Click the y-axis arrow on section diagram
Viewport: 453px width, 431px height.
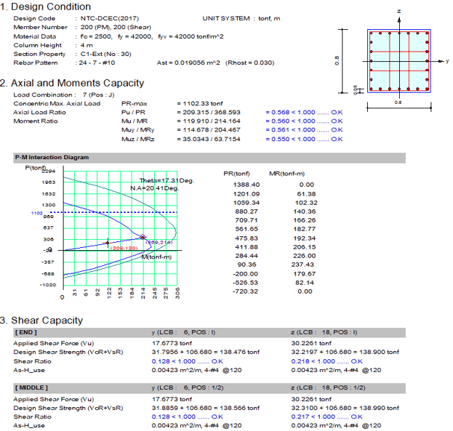pyautogui.click(x=442, y=61)
